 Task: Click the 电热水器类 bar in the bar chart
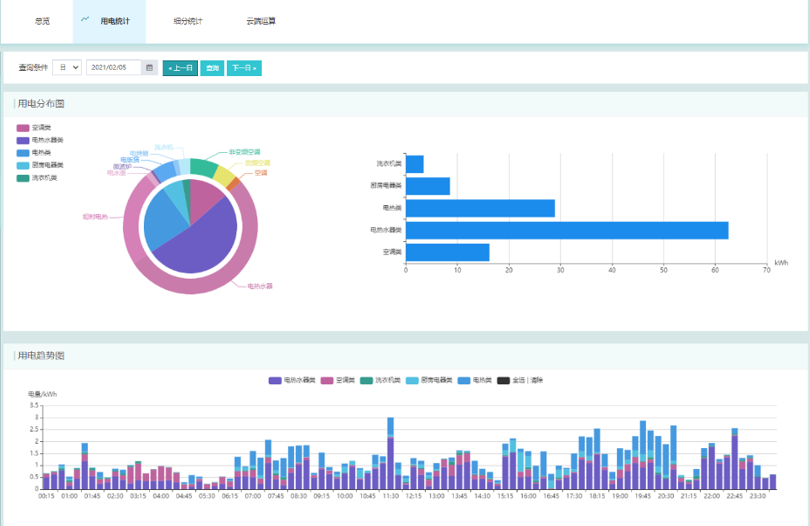coord(566,230)
